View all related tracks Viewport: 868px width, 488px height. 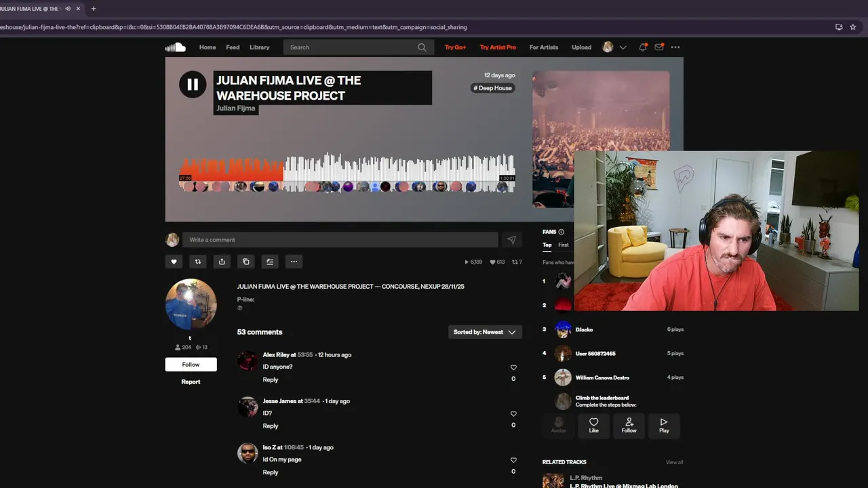(x=674, y=462)
